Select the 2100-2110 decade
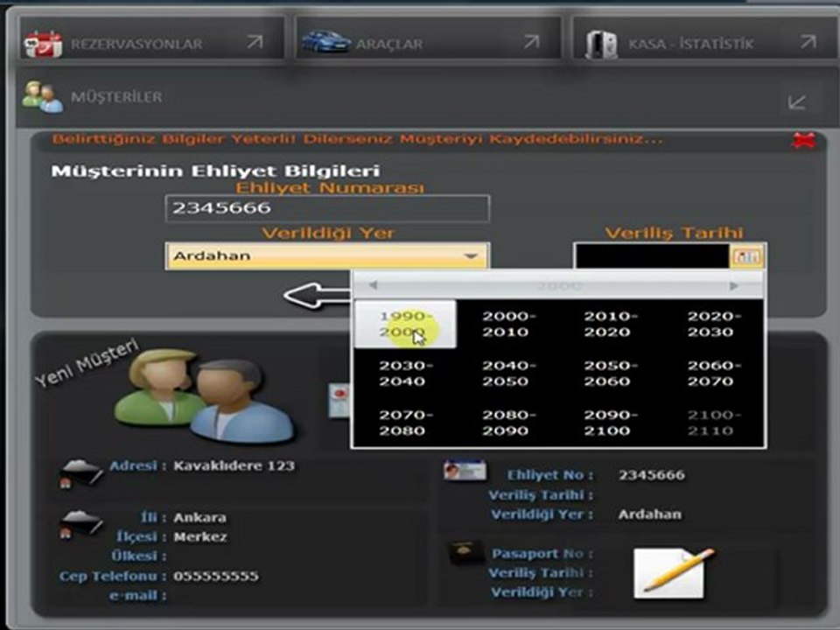Viewport: 840px width, 630px height. (714, 423)
